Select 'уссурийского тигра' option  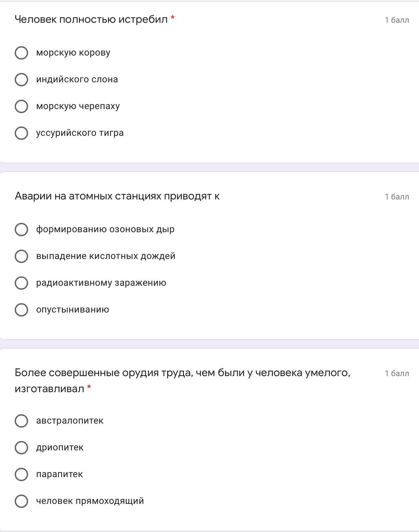(21, 133)
